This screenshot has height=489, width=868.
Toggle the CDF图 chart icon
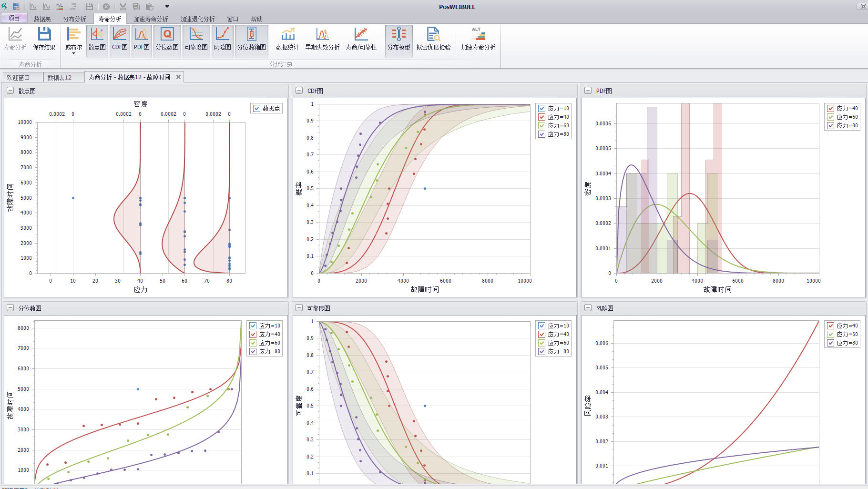(x=120, y=34)
